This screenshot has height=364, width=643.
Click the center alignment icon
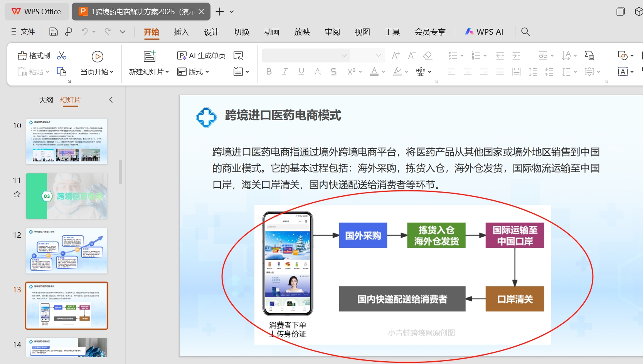(467, 71)
